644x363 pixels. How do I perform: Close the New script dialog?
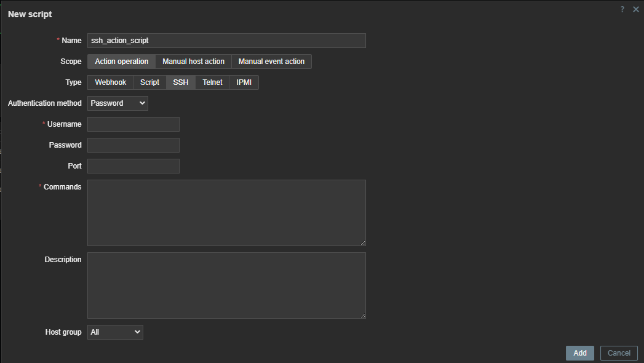click(636, 9)
